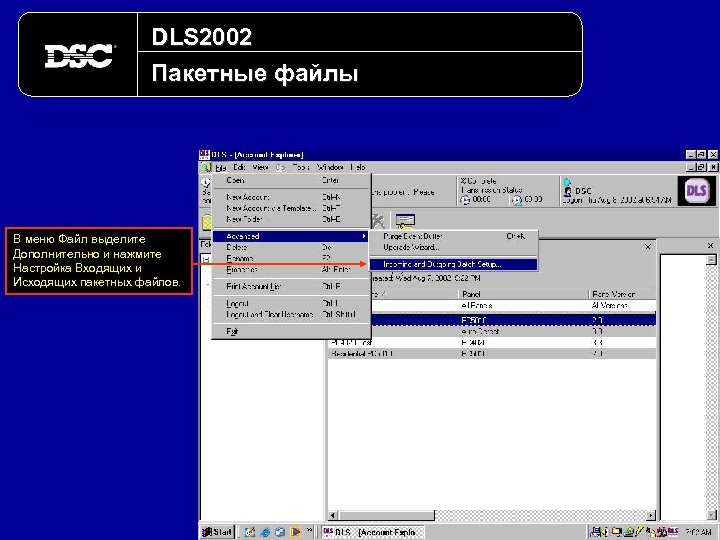Open Outlook Express quick launch icon
The height and width of the screenshot is (540, 720).
coord(280,532)
